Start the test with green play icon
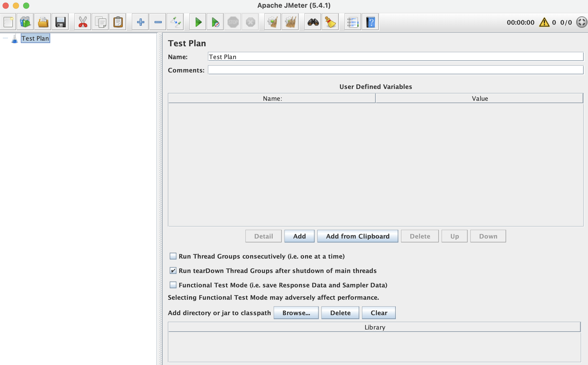 point(198,22)
